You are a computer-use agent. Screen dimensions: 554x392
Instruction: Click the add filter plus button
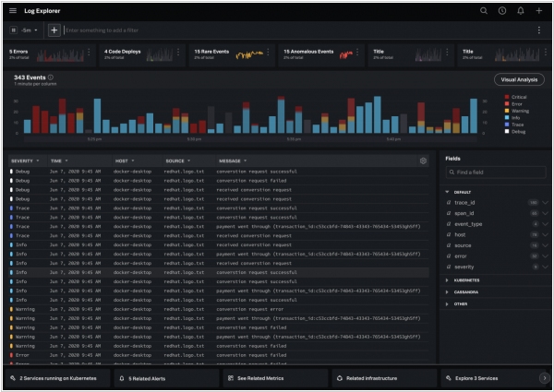pyautogui.click(x=54, y=30)
